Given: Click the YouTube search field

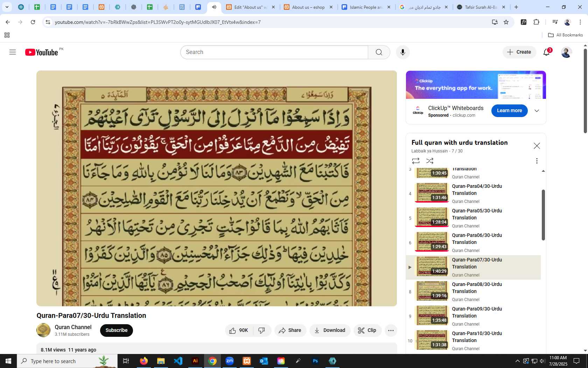Looking at the screenshot, I should [x=274, y=52].
